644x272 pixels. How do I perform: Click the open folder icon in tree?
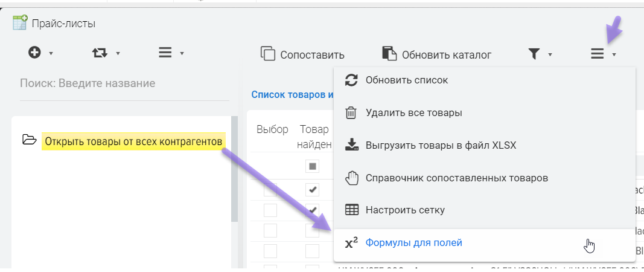coord(29,141)
